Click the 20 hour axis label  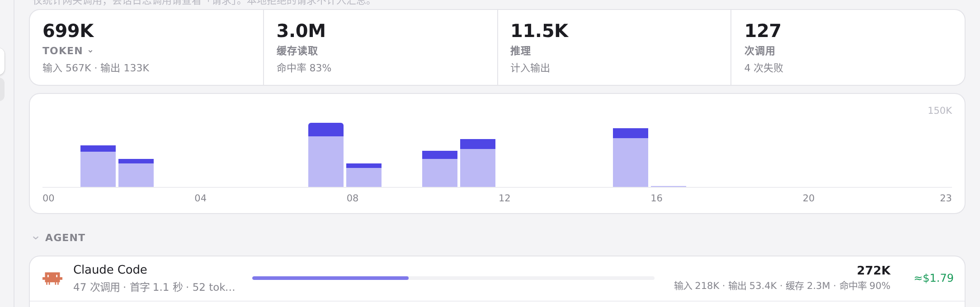click(x=809, y=198)
